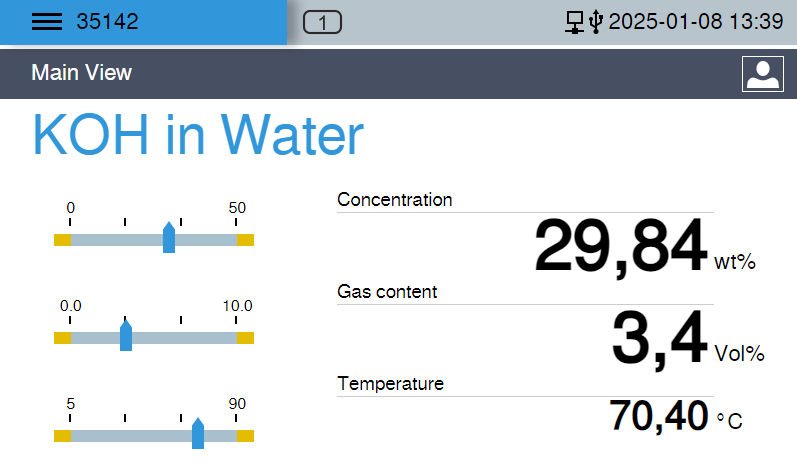
Task: Open the message counter badge showing 1
Action: [322, 22]
